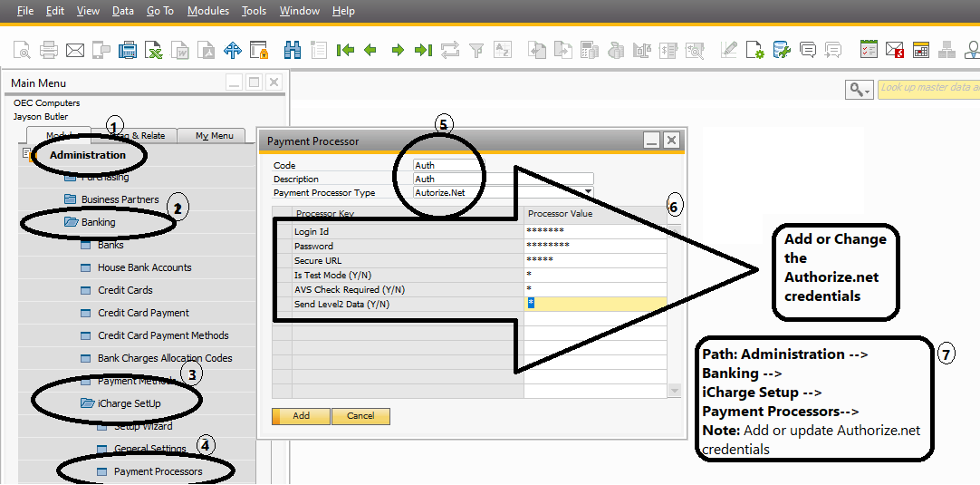Open Print Preview from toolbar
The height and width of the screenshot is (485, 980).
[x=22, y=50]
